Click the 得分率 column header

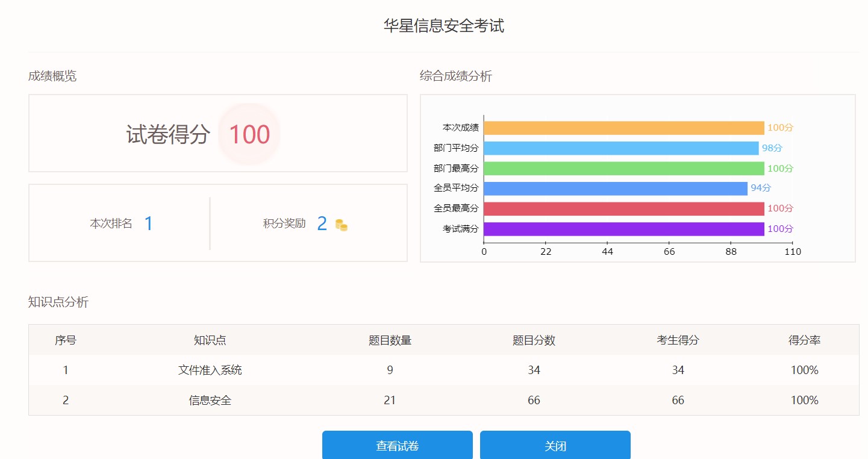coord(804,340)
